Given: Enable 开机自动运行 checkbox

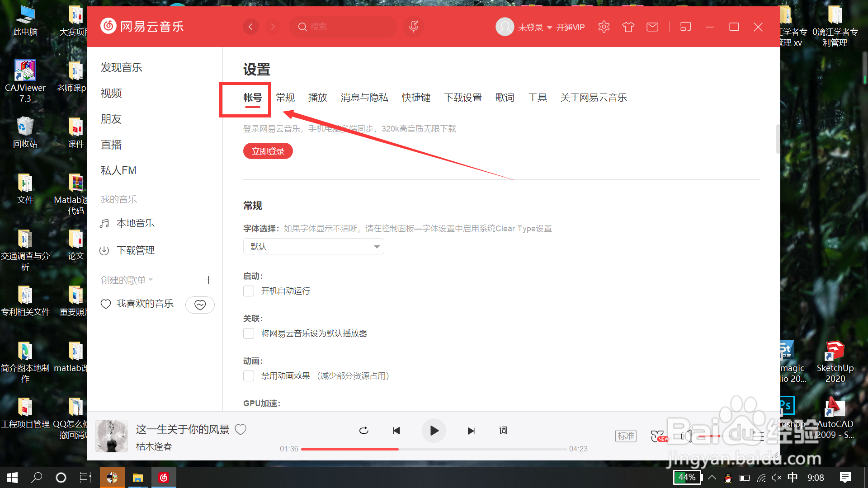Looking at the screenshot, I should 248,291.
